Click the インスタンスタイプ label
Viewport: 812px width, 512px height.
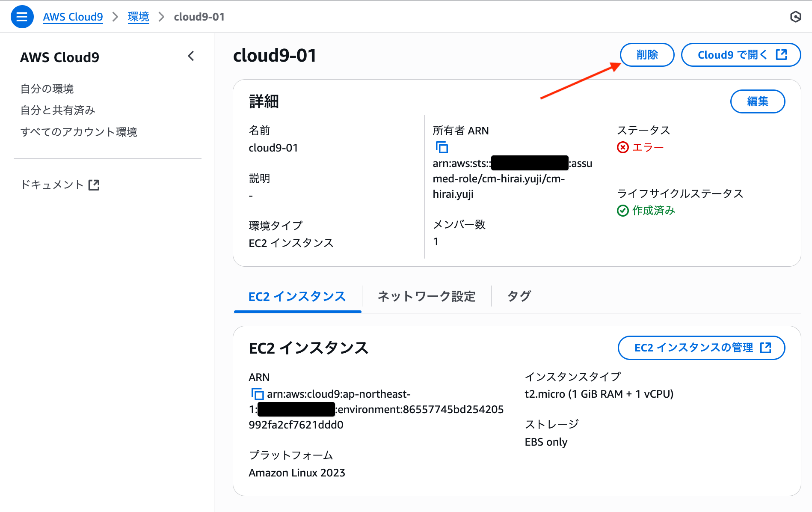coord(572,377)
